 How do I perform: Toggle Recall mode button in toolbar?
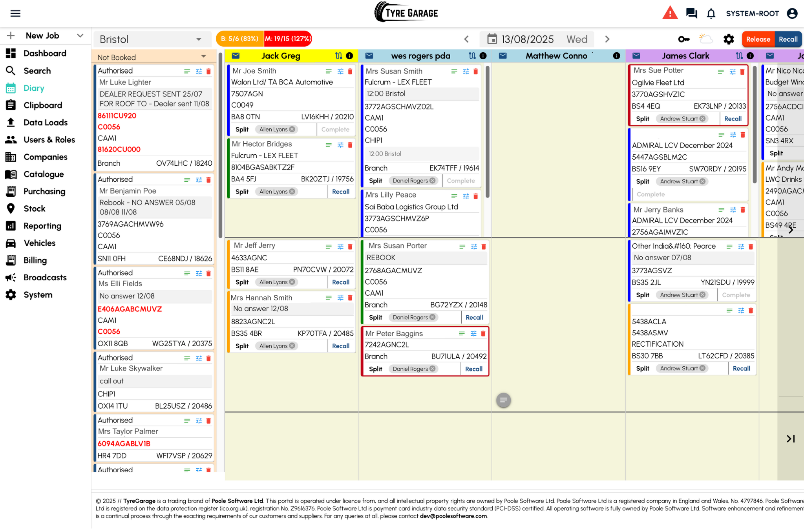pyautogui.click(x=788, y=39)
